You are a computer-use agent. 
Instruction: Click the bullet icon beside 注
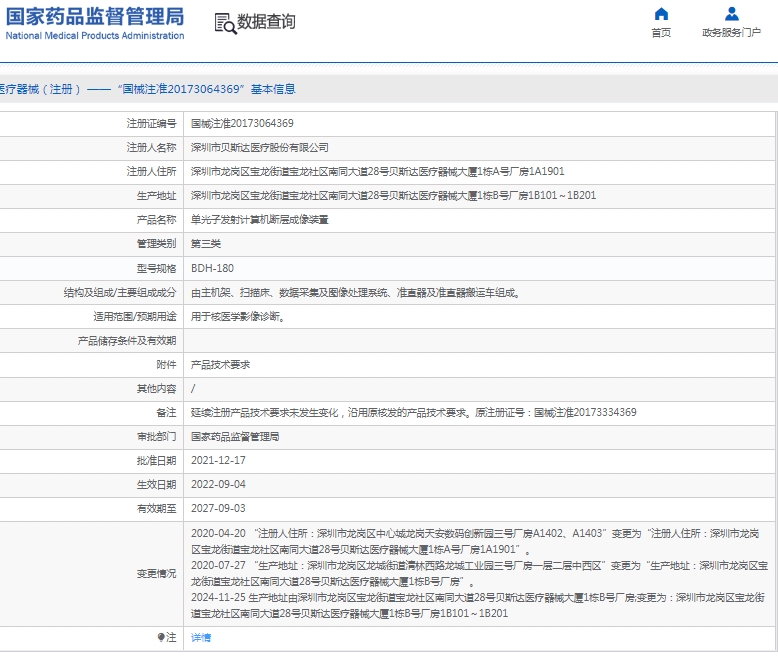[x=161, y=637]
